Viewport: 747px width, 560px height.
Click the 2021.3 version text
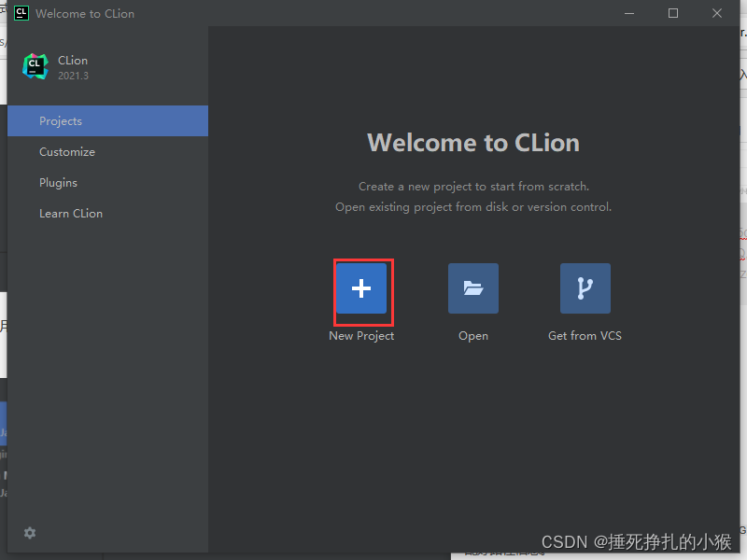pyautogui.click(x=74, y=76)
